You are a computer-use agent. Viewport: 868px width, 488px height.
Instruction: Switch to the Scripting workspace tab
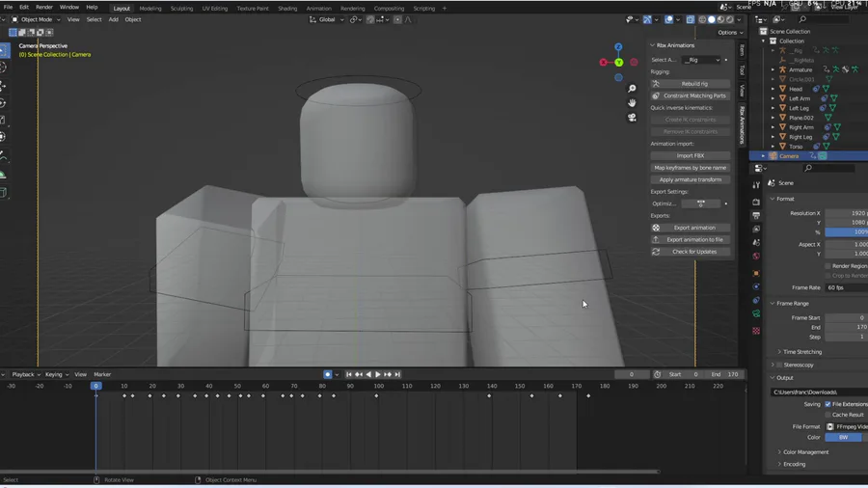[424, 9]
